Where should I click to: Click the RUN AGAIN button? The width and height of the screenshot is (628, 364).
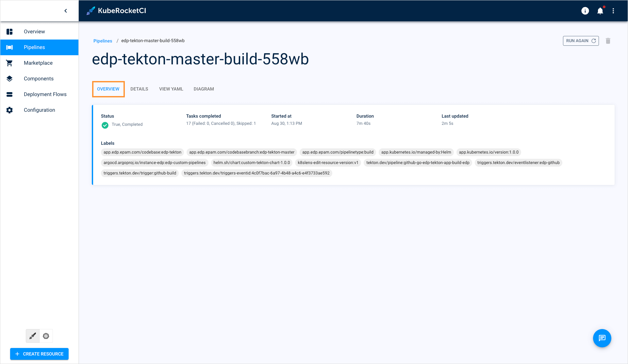point(581,41)
